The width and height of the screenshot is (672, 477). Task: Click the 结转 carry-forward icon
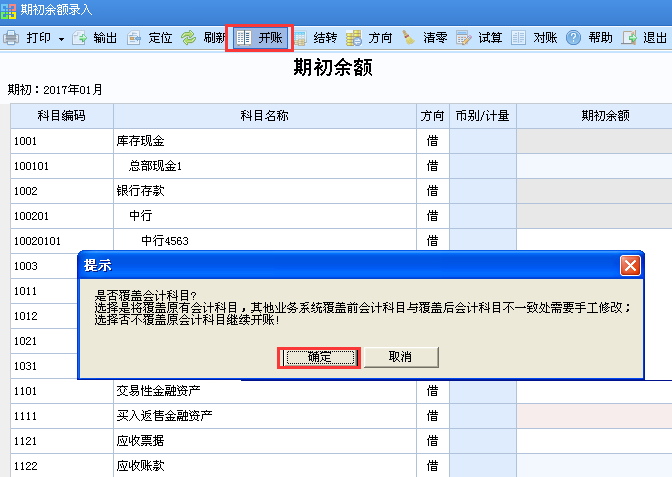[300, 38]
